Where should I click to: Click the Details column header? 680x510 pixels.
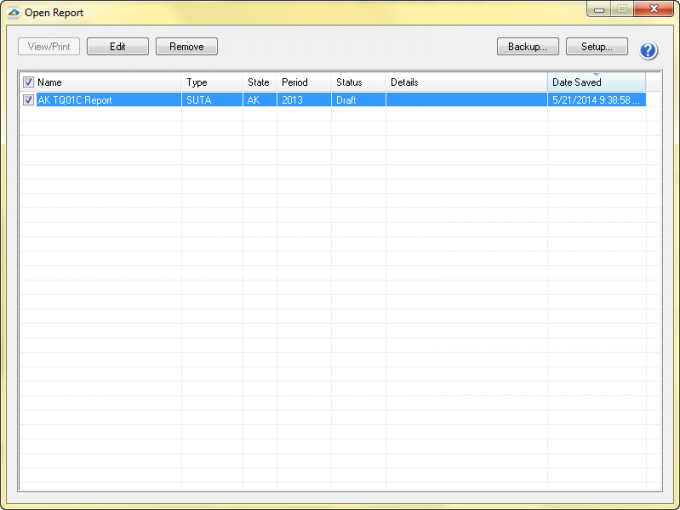click(x=465, y=82)
